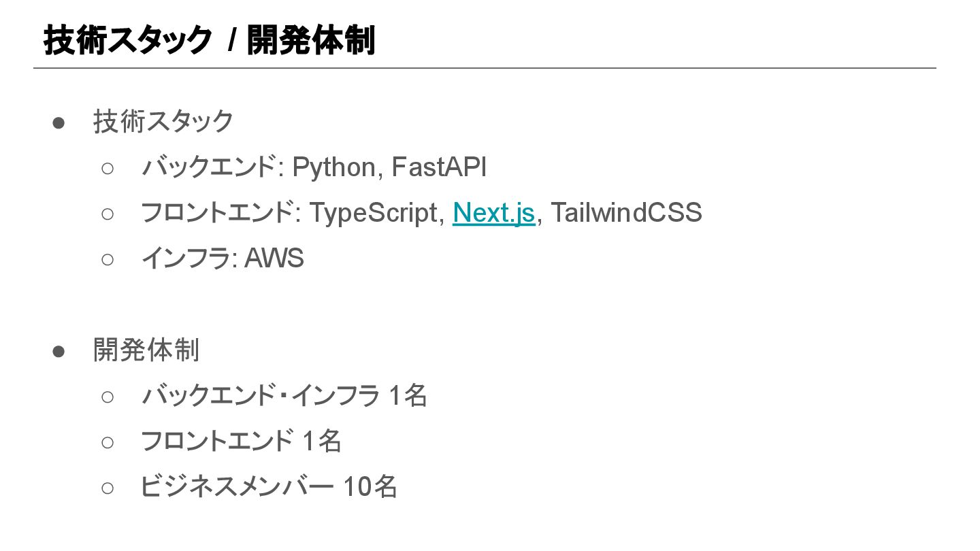Viewport: 980px width, 551px height.
Task: Click the hollow bullet before フロントエンド: TypeScript
Action: pyautogui.click(x=108, y=214)
